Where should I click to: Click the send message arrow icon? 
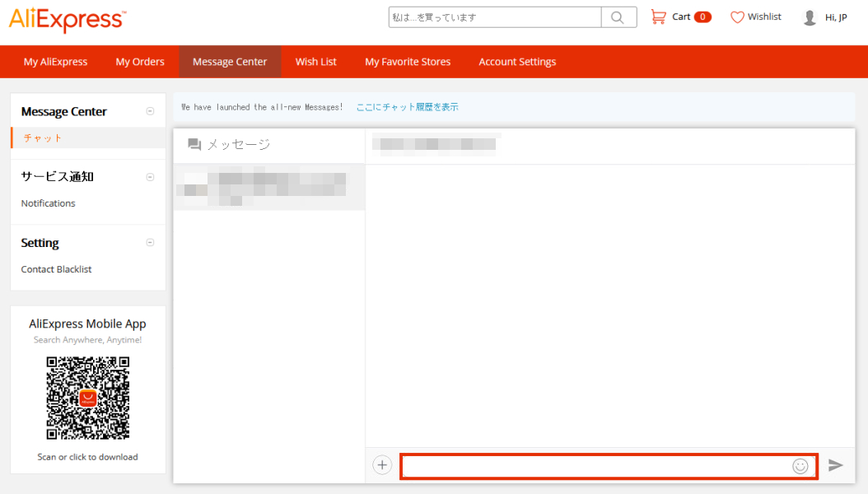(x=837, y=465)
